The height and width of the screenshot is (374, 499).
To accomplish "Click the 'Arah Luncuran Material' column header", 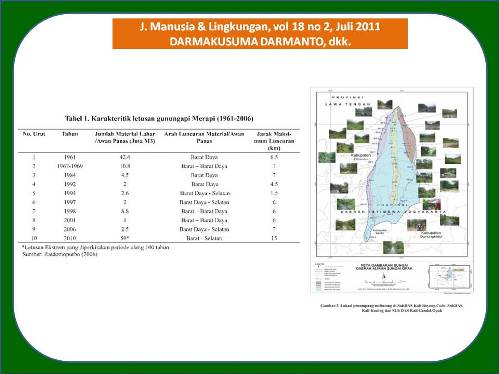I will tap(204, 137).
